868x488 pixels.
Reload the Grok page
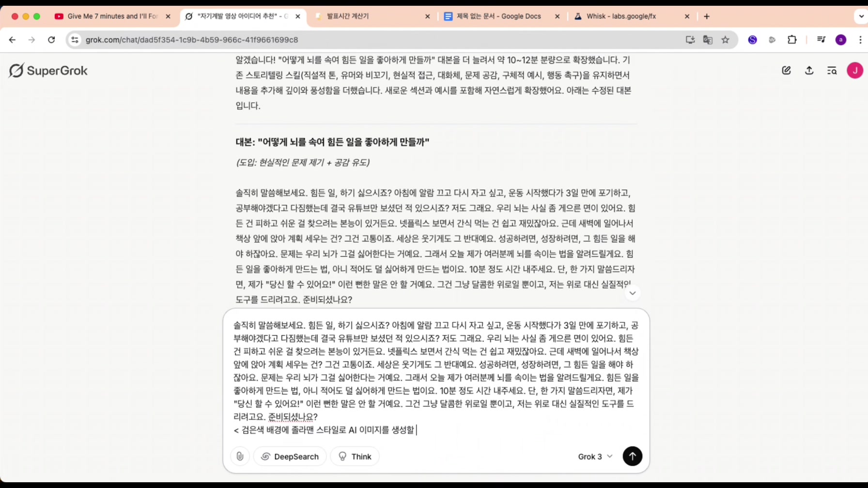(x=51, y=40)
